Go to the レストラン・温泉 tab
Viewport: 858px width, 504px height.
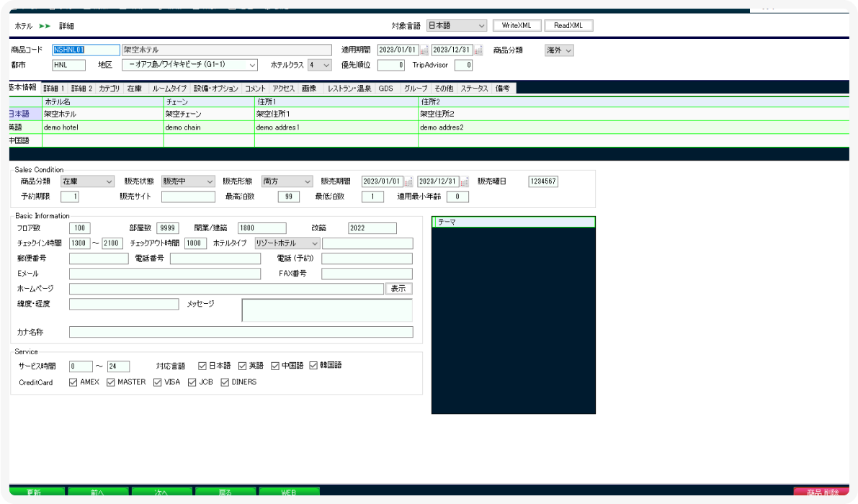pyautogui.click(x=349, y=89)
